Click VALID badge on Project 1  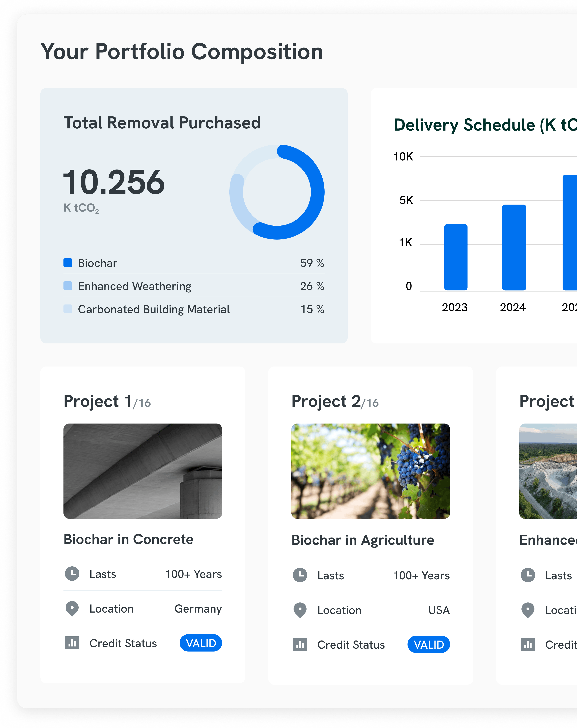click(x=201, y=643)
